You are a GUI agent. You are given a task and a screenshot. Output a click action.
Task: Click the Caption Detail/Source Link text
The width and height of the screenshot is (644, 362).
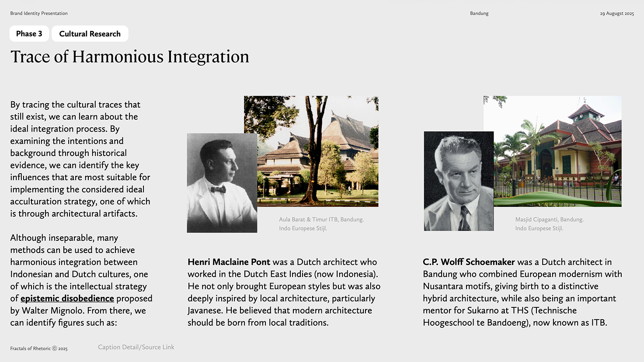136,347
